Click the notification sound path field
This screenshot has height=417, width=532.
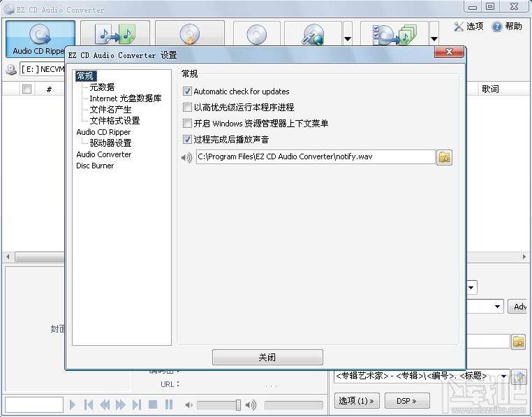[316, 157]
